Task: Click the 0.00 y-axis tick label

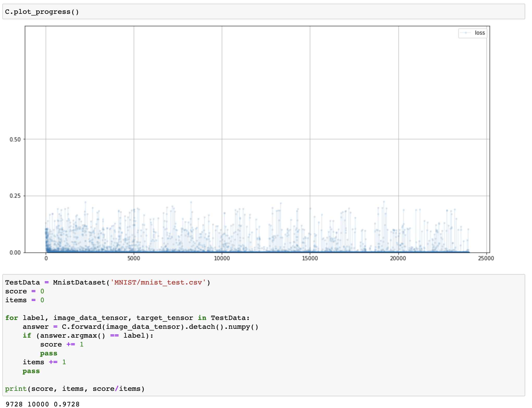Action: (15, 252)
